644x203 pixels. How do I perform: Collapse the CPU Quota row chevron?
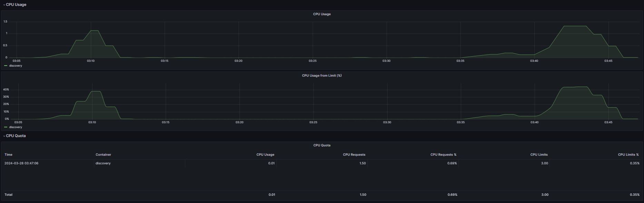coord(4,136)
